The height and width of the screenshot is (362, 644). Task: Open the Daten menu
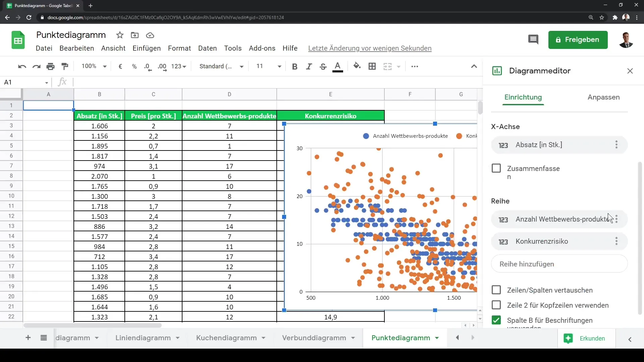tap(207, 48)
